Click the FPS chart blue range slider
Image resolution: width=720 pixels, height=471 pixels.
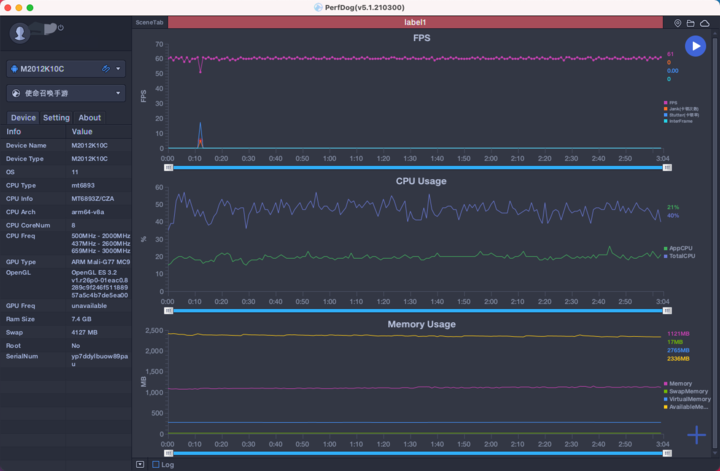click(x=415, y=167)
